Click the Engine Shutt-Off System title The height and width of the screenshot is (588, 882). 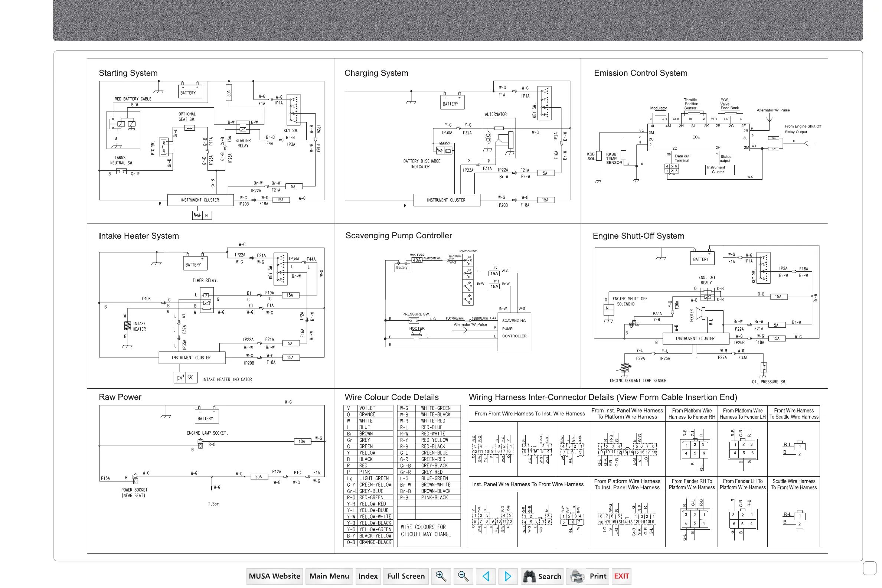[638, 236]
